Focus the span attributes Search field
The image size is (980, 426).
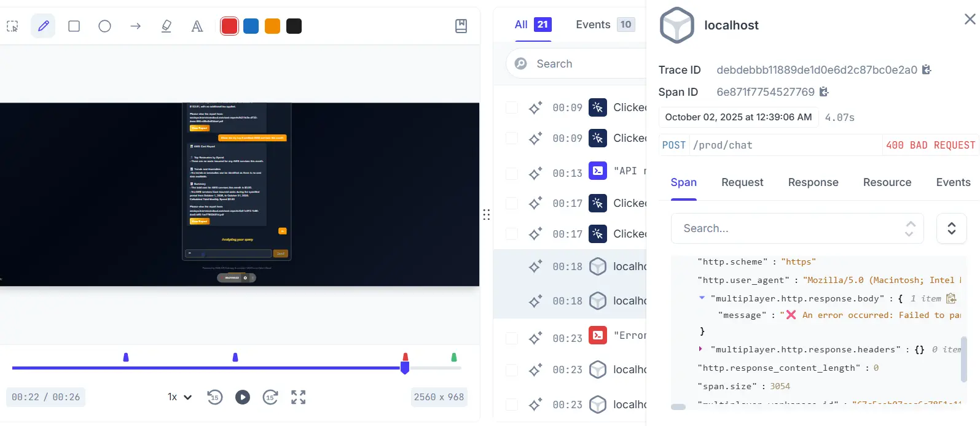798,228
